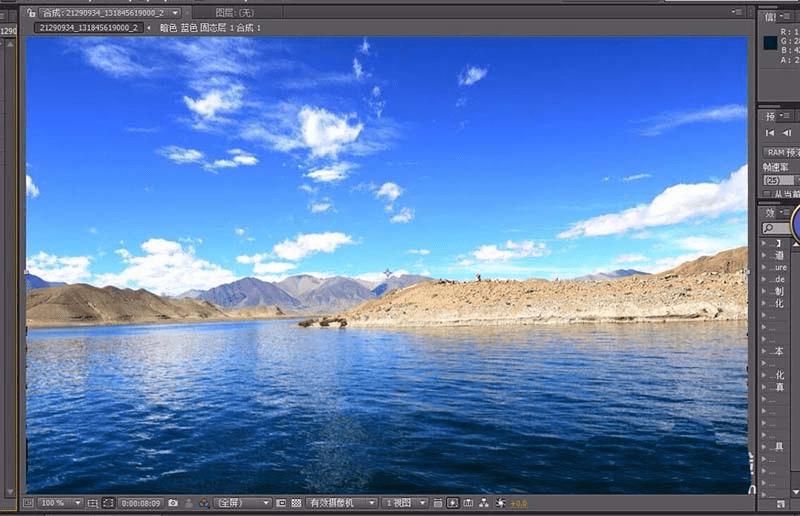This screenshot has width=800, height=516.
Task: Click the first frame playback button
Action: tap(770, 133)
